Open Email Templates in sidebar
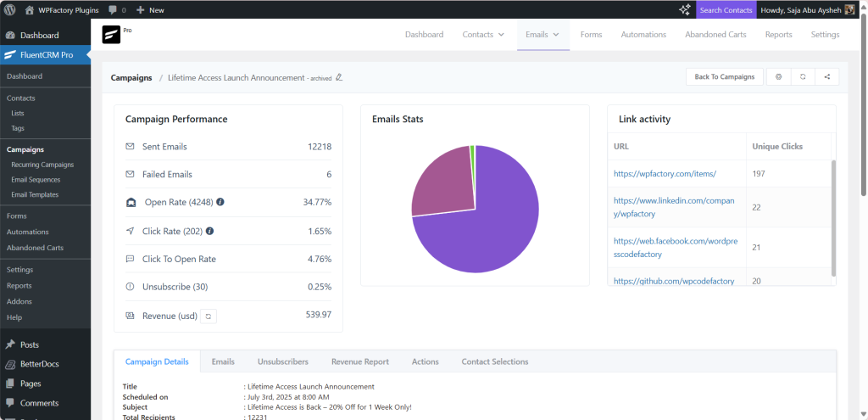Screen dimensions: 868x420 (35, 194)
